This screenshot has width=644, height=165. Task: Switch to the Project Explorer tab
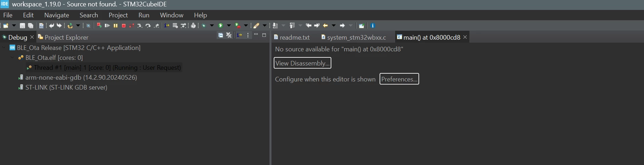(63, 37)
